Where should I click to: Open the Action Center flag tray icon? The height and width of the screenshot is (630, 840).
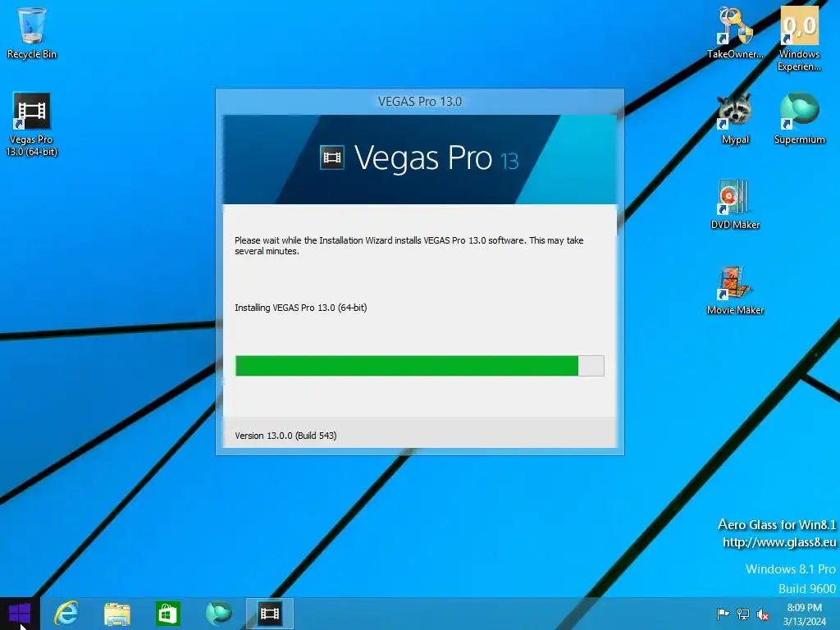723,614
